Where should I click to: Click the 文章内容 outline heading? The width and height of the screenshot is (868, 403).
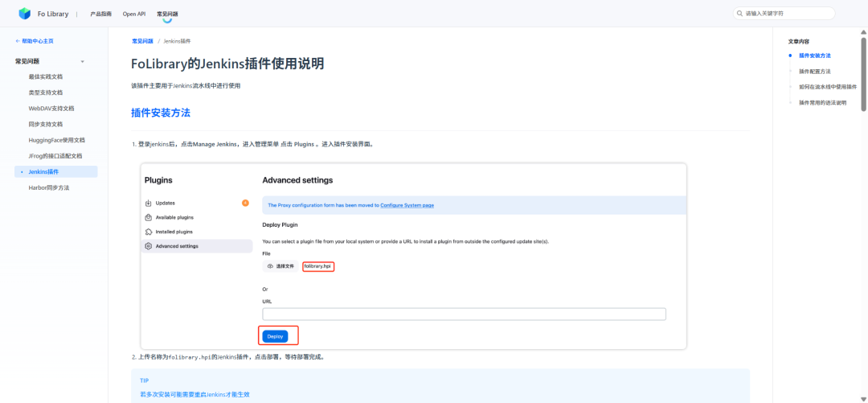(799, 41)
